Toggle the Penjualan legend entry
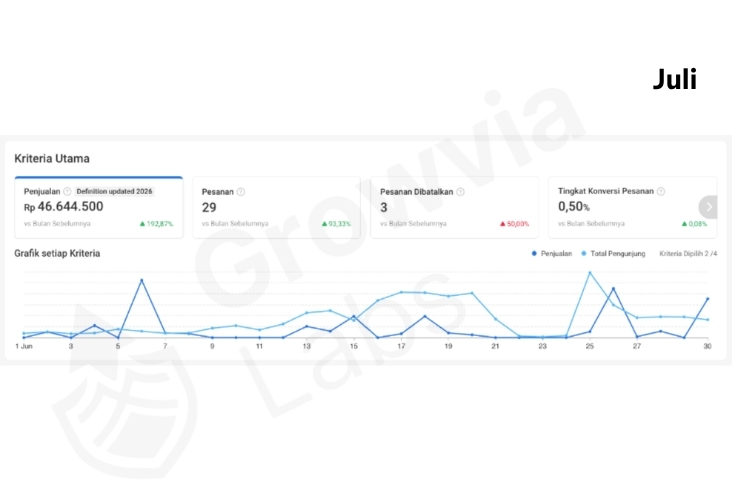 pyautogui.click(x=552, y=254)
